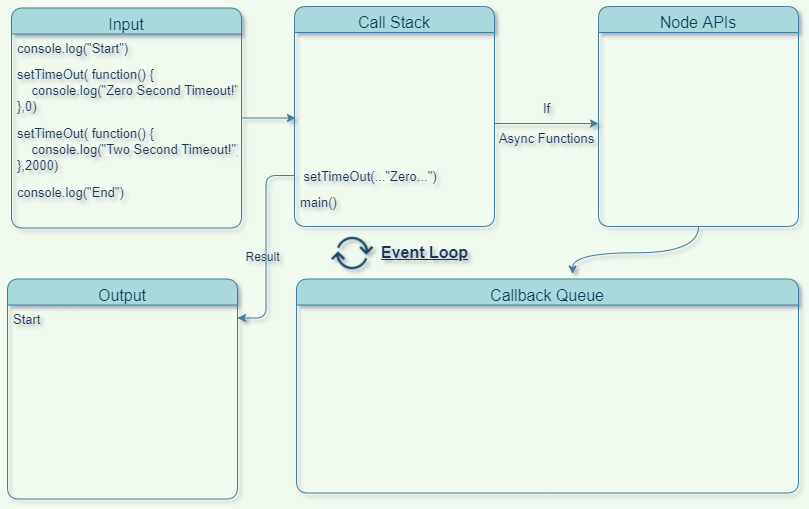Open the underlined Event Loop link
This screenshot has height=509, width=809.
pos(424,253)
